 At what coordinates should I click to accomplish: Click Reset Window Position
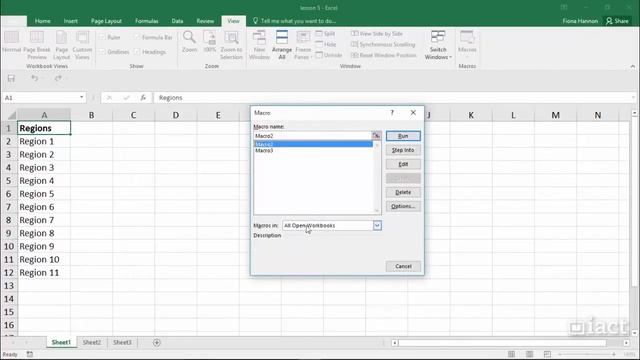click(x=384, y=55)
